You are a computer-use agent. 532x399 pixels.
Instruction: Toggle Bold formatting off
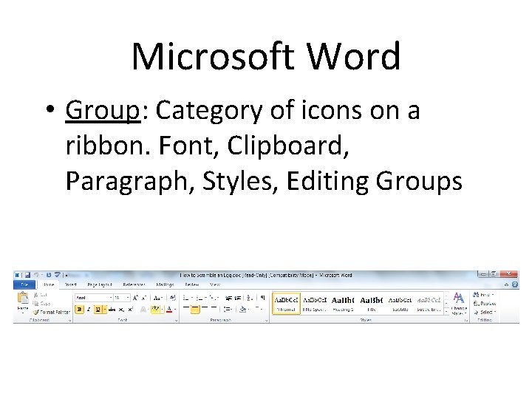[x=79, y=310]
